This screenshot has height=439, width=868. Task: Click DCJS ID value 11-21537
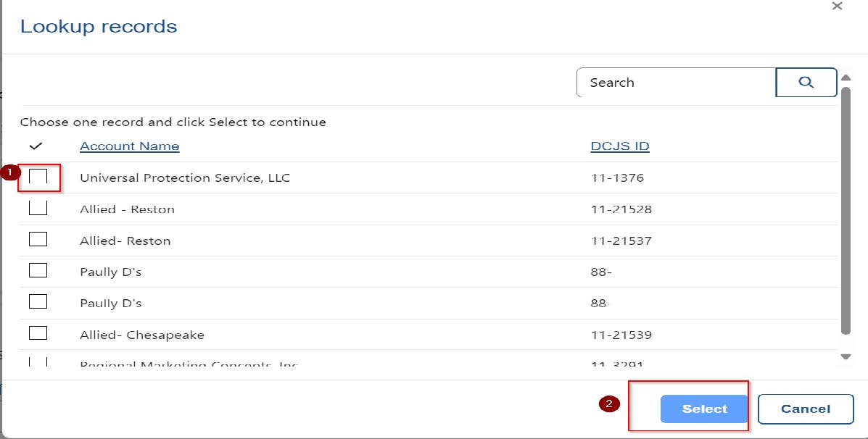(621, 241)
